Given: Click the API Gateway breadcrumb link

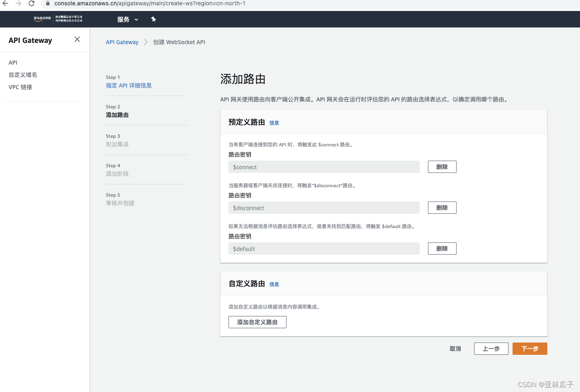Looking at the screenshot, I should tap(122, 42).
